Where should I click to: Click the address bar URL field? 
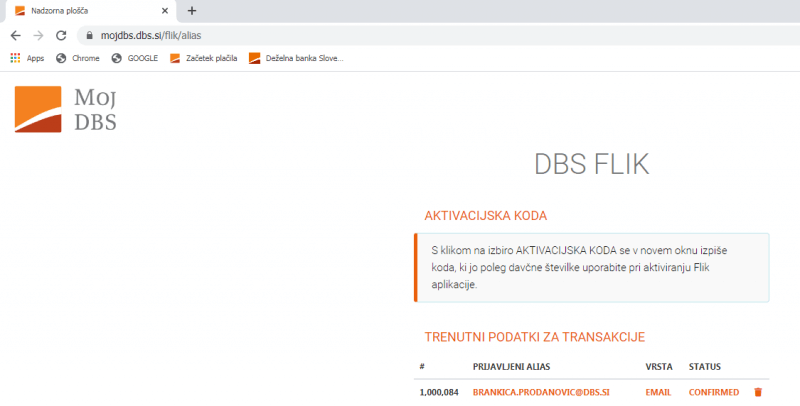click(439, 36)
